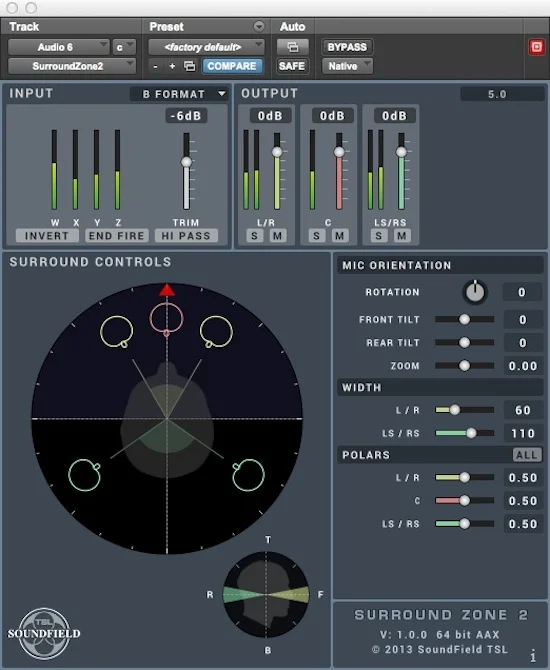Toggle the ALL polars link button
The width and height of the screenshot is (550, 670).
point(527,455)
